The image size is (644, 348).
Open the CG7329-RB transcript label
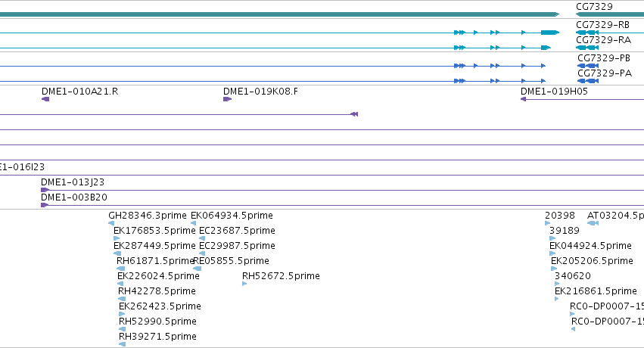(x=602, y=25)
